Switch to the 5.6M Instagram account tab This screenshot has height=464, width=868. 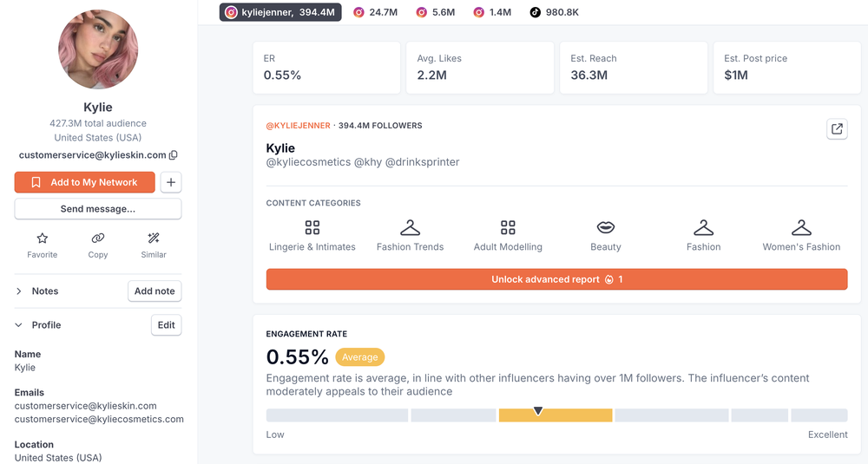(436, 12)
